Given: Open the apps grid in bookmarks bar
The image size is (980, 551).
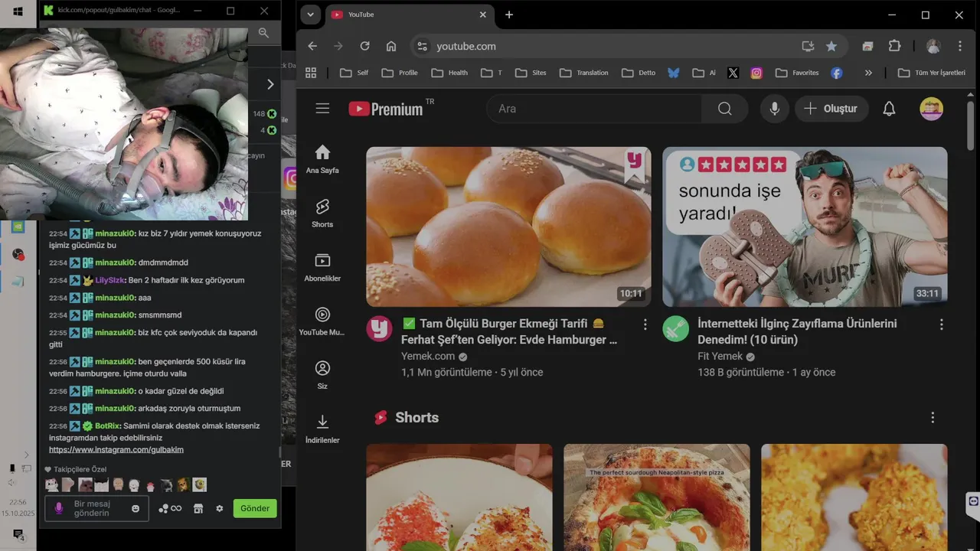Looking at the screenshot, I should (311, 73).
